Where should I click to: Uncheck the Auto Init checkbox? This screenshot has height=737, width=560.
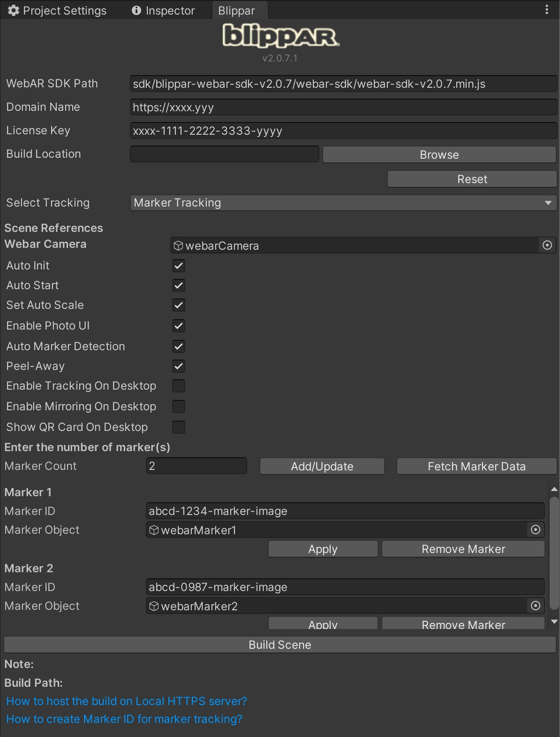coord(179,266)
